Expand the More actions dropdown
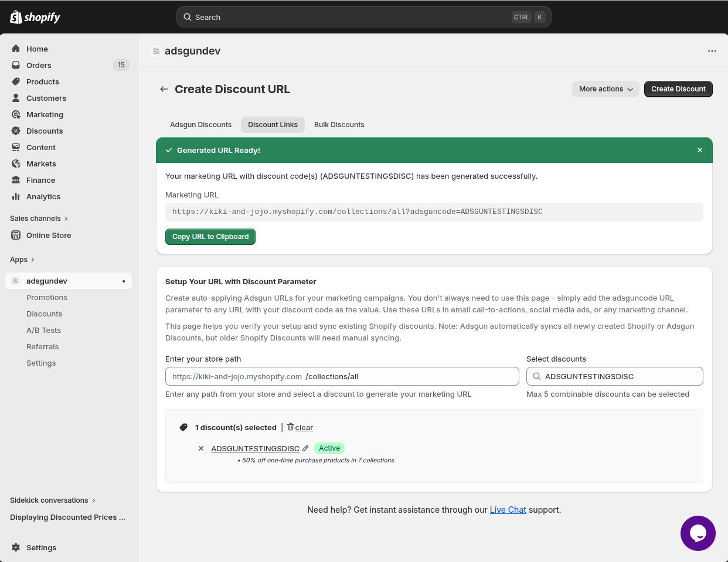This screenshot has height=562, width=728. click(605, 89)
